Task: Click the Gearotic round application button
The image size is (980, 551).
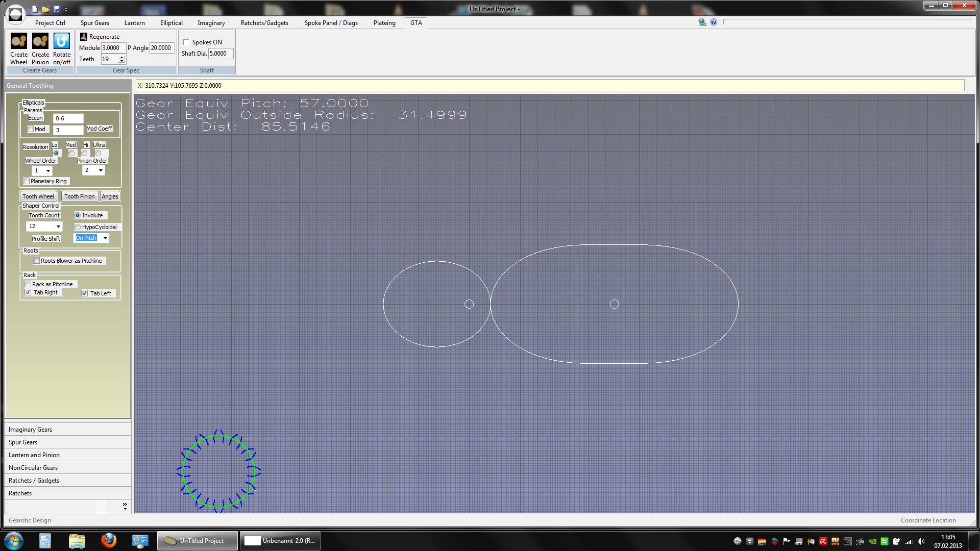Action: (x=16, y=14)
